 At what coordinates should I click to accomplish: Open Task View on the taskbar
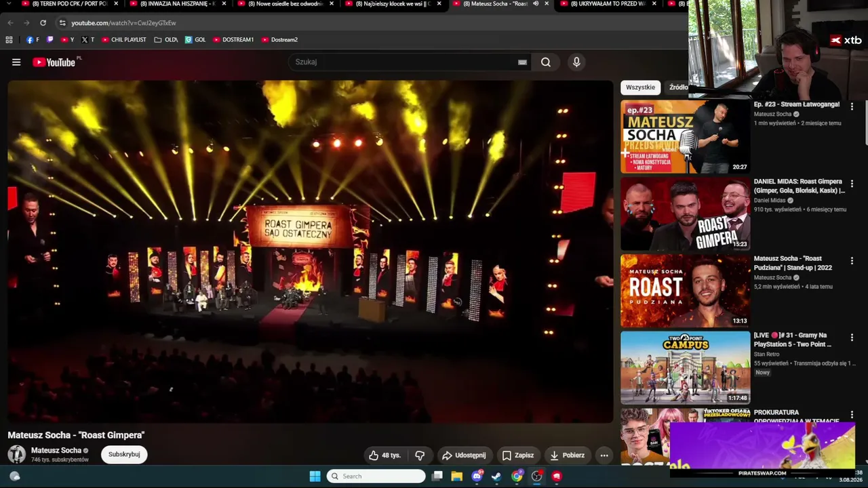[437, 476]
